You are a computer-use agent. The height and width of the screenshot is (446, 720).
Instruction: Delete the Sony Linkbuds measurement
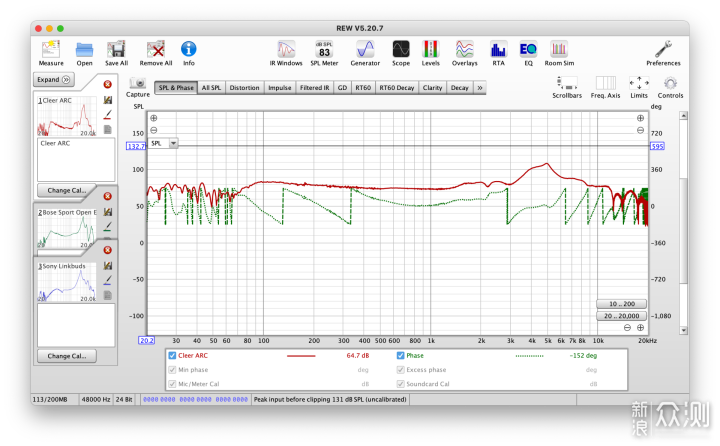(x=107, y=250)
